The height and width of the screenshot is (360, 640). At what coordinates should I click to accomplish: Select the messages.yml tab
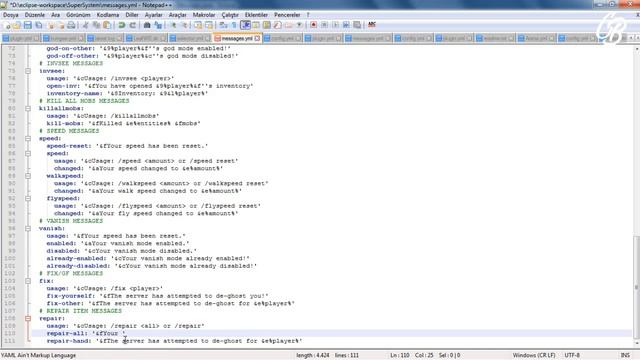tap(237, 38)
